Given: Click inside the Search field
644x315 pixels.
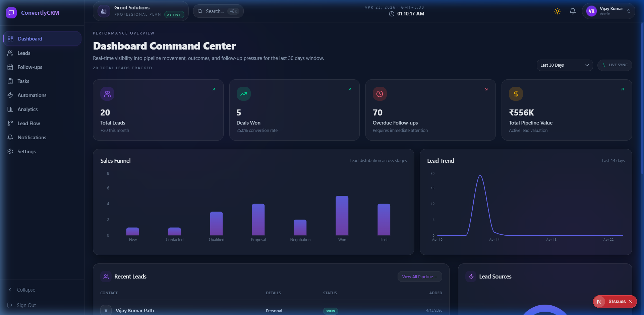Looking at the screenshot, I should [218, 11].
